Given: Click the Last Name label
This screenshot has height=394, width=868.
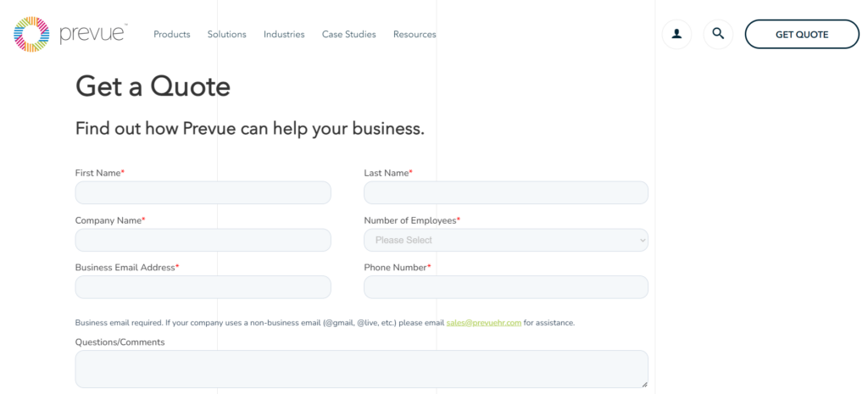Looking at the screenshot, I should [x=388, y=173].
